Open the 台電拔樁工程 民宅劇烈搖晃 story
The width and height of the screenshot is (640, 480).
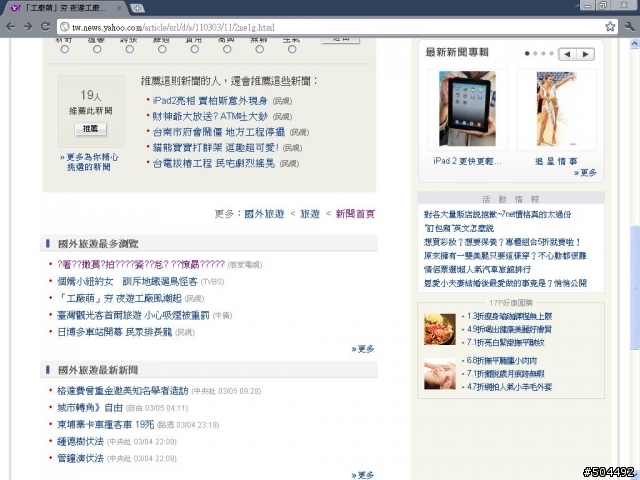[x=213, y=163]
